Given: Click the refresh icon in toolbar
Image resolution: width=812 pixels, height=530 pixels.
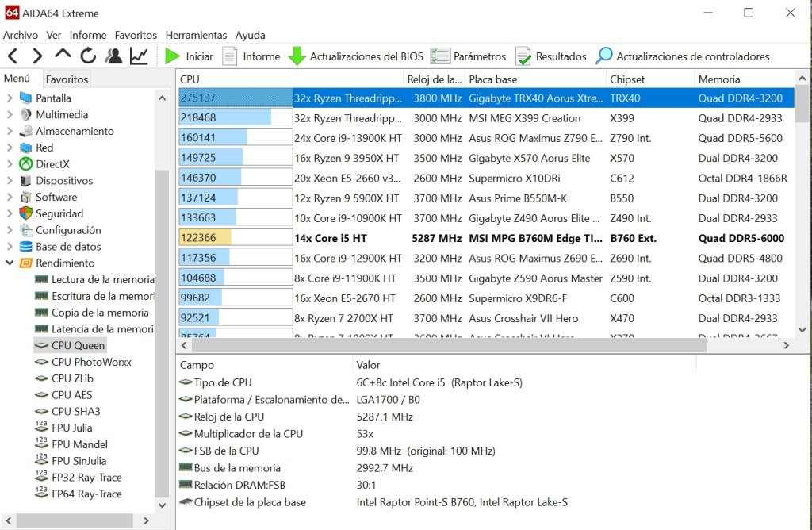Looking at the screenshot, I should 88,56.
